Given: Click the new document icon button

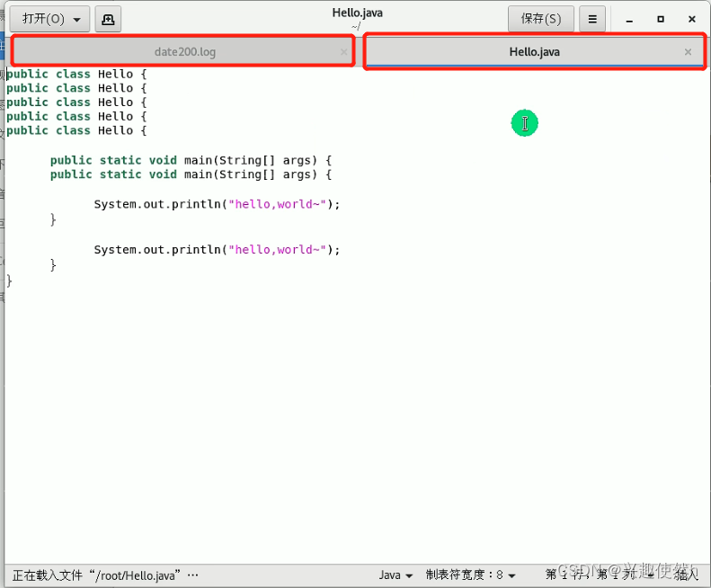Looking at the screenshot, I should (x=108, y=19).
